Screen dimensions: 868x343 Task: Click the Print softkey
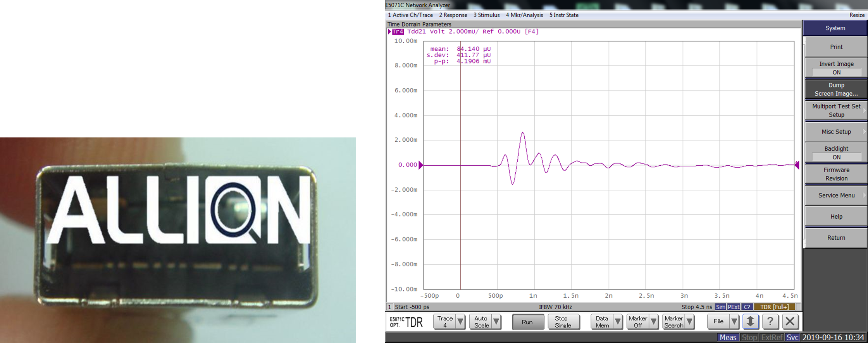click(x=836, y=47)
